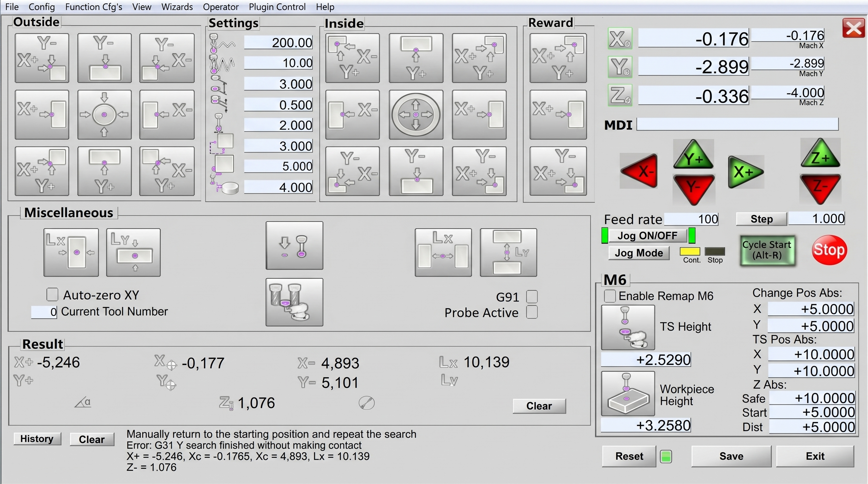Probe inside X+ Y- corner

tap(479, 171)
